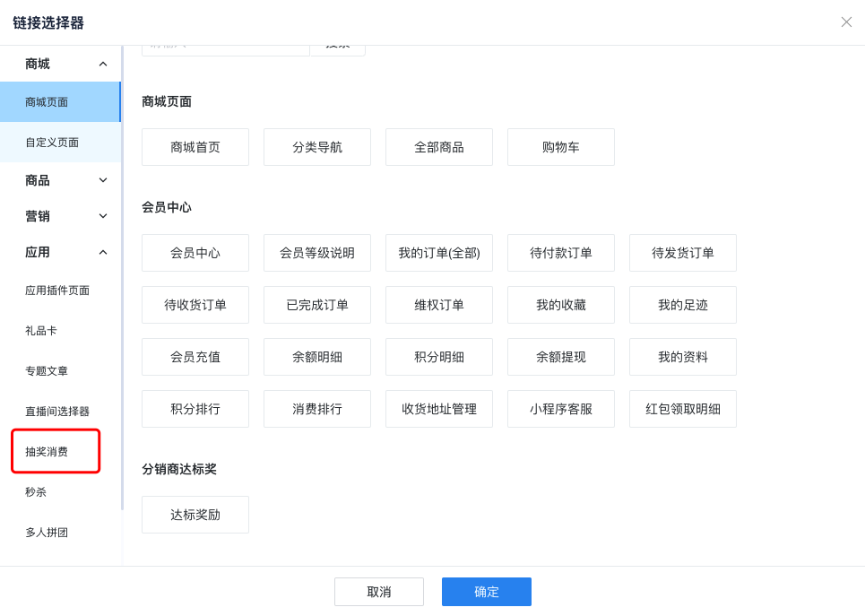865x616 pixels.
Task: Expand the 商品 sidebar section
Action: click(103, 180)
